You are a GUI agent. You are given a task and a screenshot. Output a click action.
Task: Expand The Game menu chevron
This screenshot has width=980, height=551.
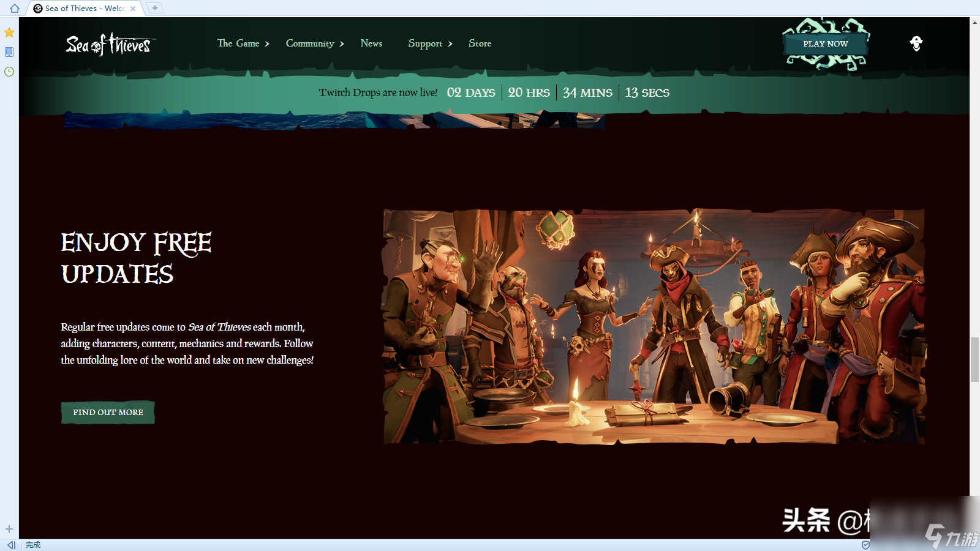267,44
